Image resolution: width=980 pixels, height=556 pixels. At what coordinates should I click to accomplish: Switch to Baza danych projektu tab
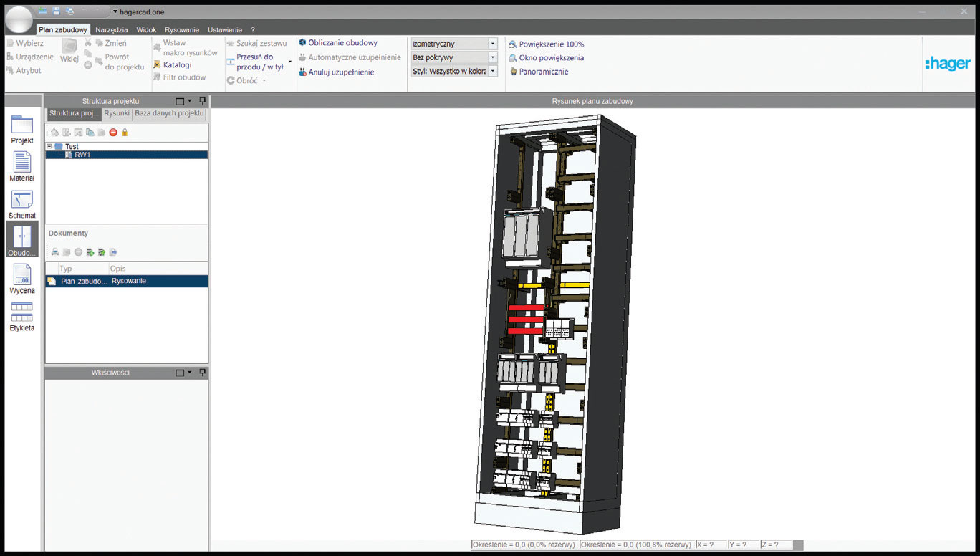tap(170, 113)
